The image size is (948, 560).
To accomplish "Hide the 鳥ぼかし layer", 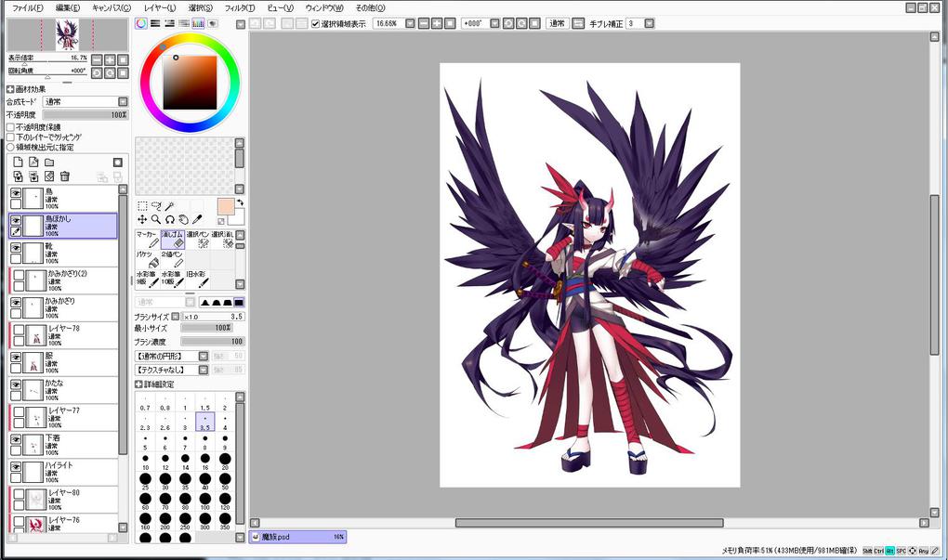I will (16, 220).
